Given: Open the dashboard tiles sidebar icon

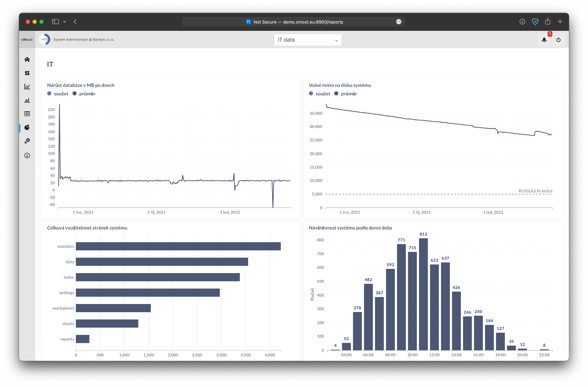Looking at the screenshot, I should (x=27, y=73).
